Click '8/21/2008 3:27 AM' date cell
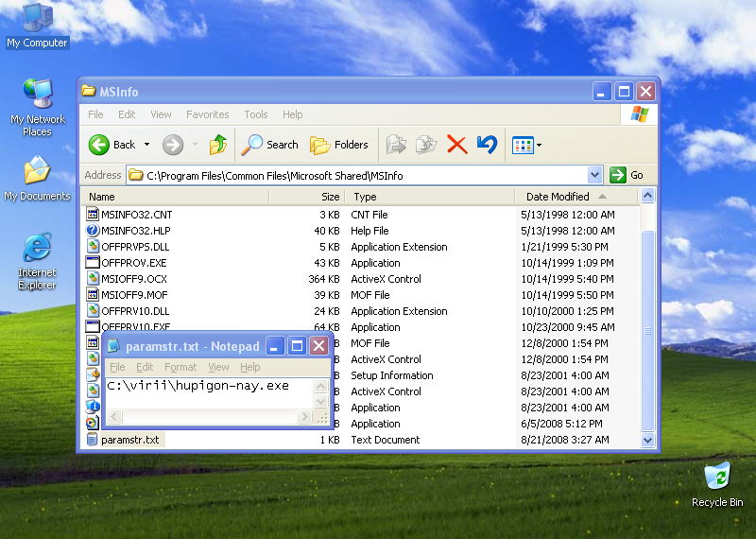Screen dimensions: 756x539 pyautogui.click(x=564, y=440)
